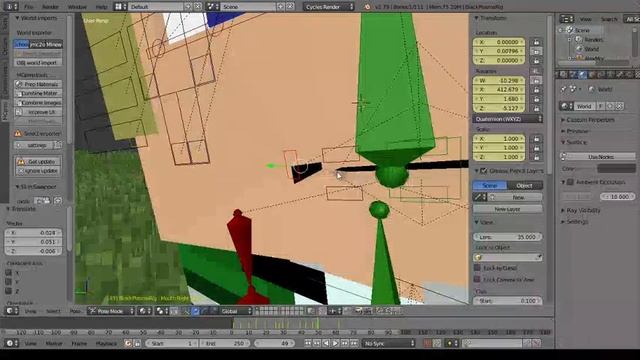Screen dimensions: 640x360
Task: Click the Blender logo in the info header
Action: coord(367,7)
